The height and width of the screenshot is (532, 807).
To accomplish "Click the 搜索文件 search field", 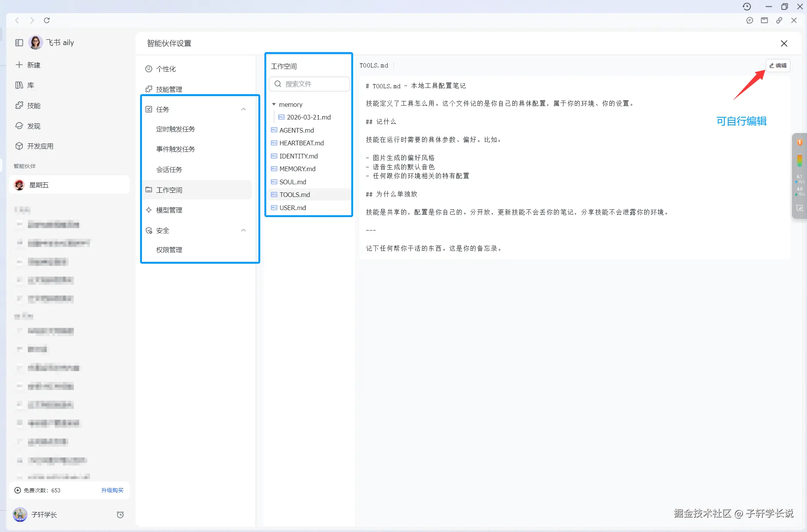I will (x=309, y=84).
